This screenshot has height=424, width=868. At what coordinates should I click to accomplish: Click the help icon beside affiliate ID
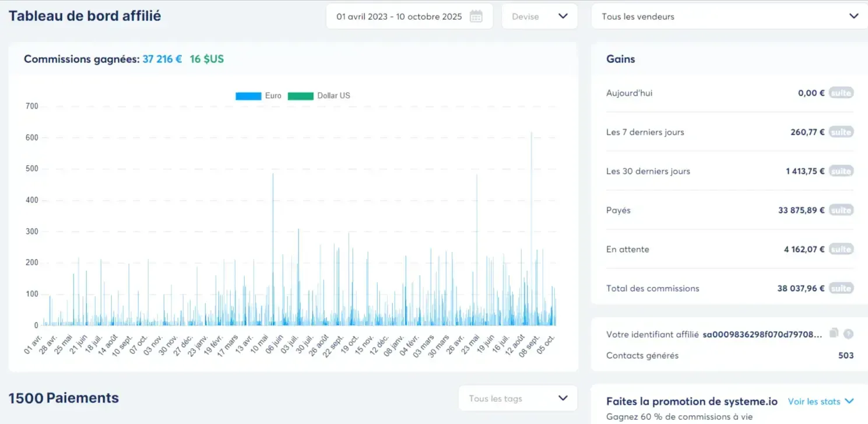click(x=849, y=334)
